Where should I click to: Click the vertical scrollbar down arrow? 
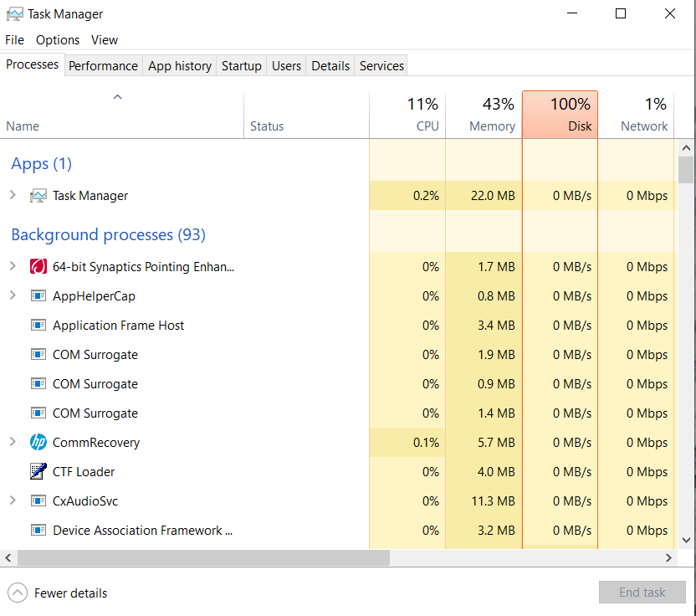pyautogui.click(x=686, y=540)
